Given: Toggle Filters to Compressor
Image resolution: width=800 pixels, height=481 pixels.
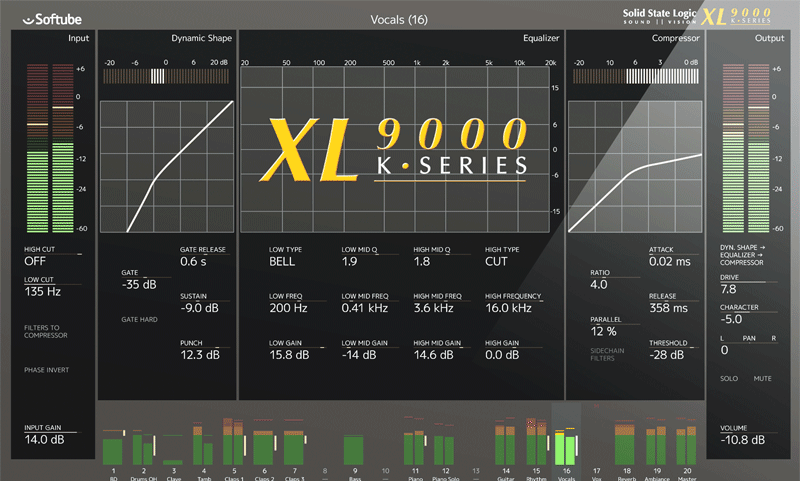Looking at the screenshot, I should (45, 332).
